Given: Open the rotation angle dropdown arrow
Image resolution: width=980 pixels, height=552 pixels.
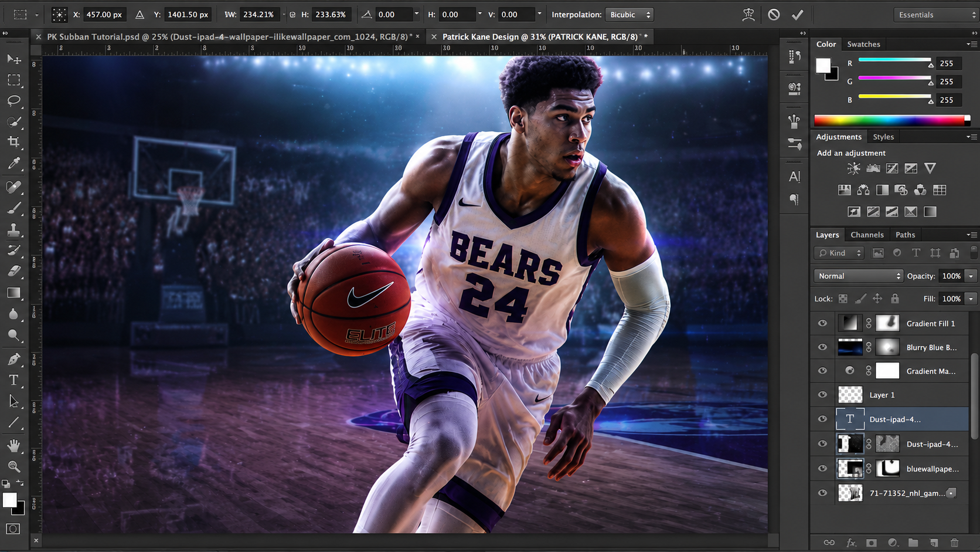Looking at the screenshot, I should coord(417,14).
